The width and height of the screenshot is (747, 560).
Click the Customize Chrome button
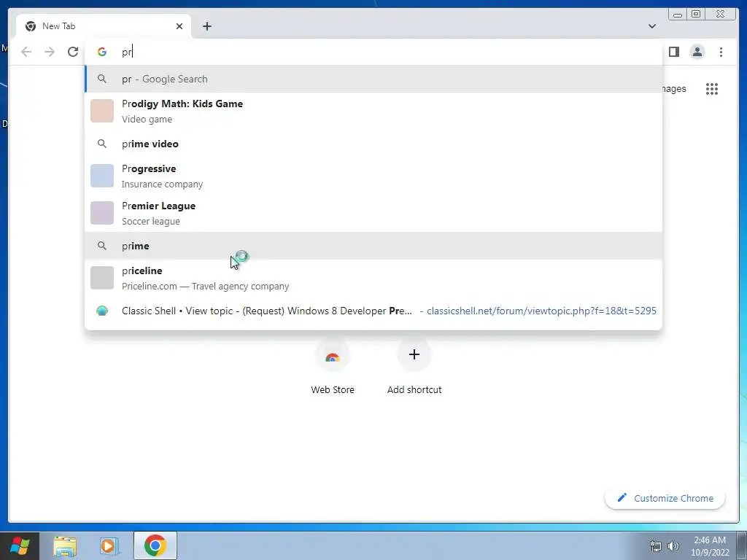tap(665, 498)
